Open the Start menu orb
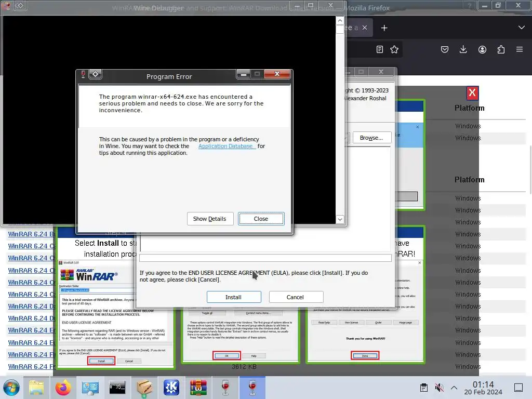The height and width of the screenshot is (399, 532). [x=11, y=388]
